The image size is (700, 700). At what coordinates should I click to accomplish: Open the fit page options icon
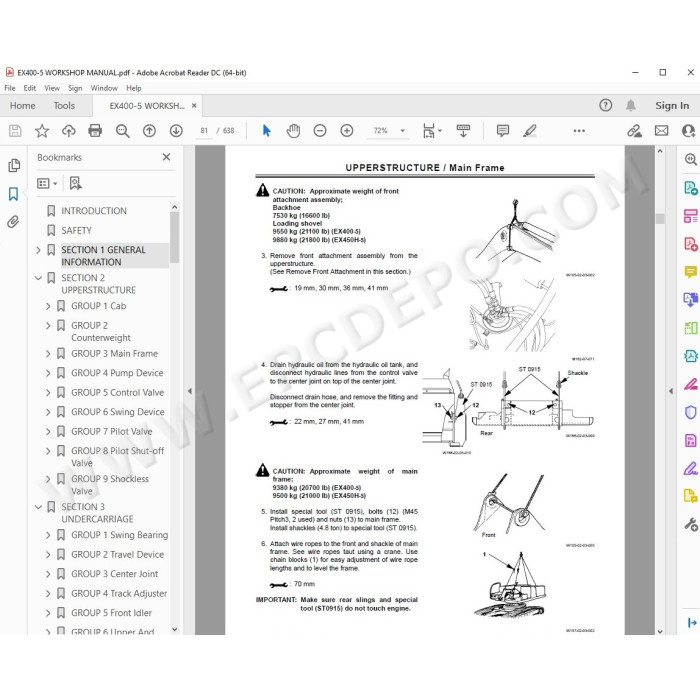tap(432, 131)
